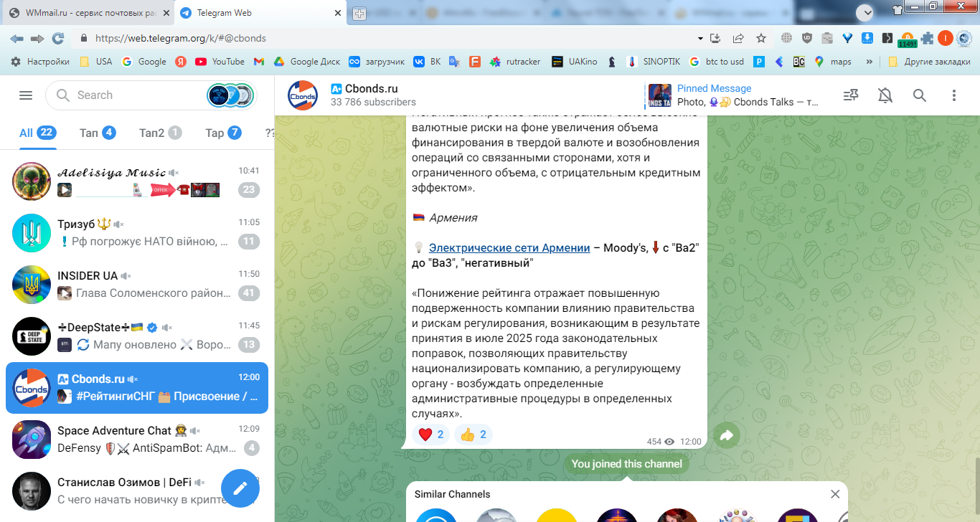980x522 pixels.
Task: Open the blue funnel extension icon
Action: [847, 38]
